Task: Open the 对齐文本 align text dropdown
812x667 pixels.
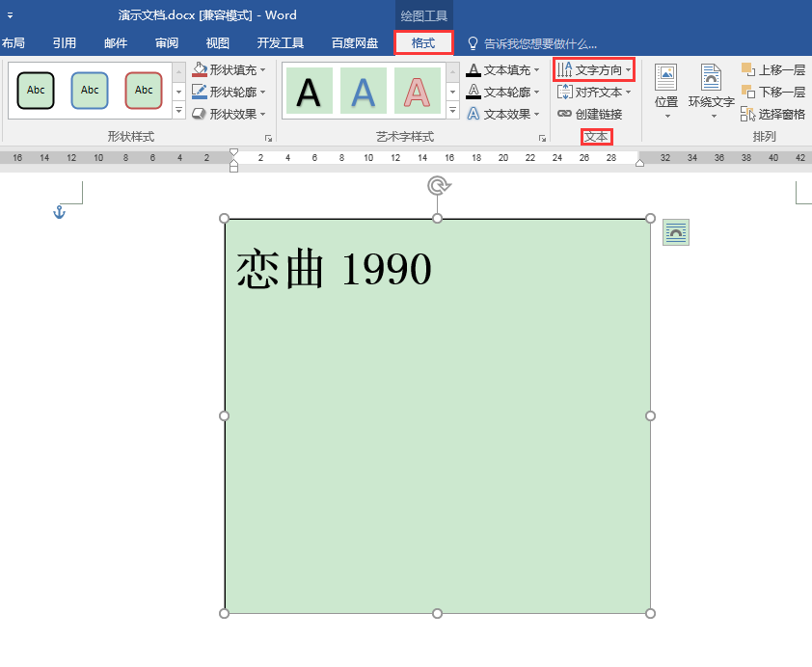Action: pos(594,93)
